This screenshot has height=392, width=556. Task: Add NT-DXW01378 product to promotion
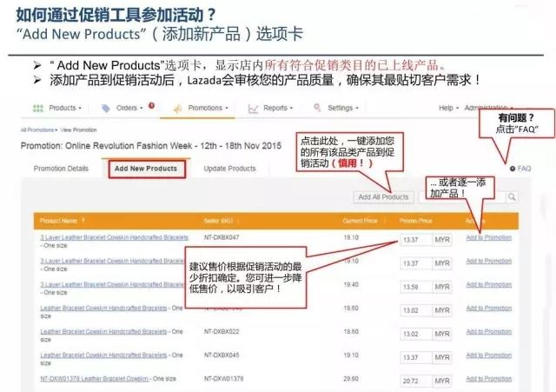[488, 378]
